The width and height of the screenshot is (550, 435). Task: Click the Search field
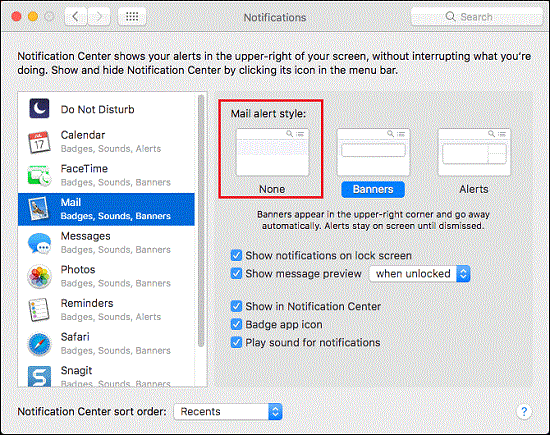[x=477, y=16]
